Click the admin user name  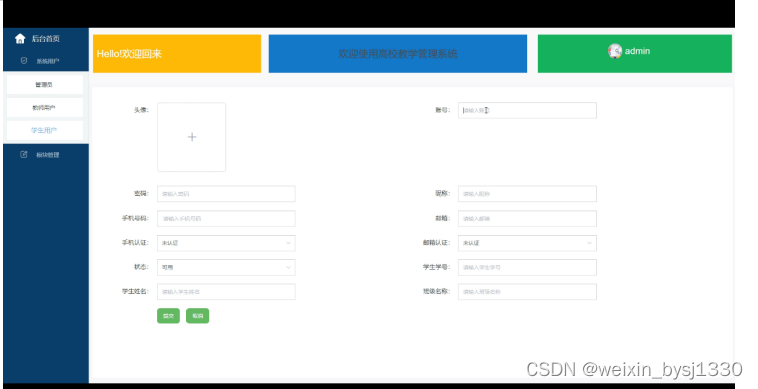pyautogui.click(x=637, y=51)
